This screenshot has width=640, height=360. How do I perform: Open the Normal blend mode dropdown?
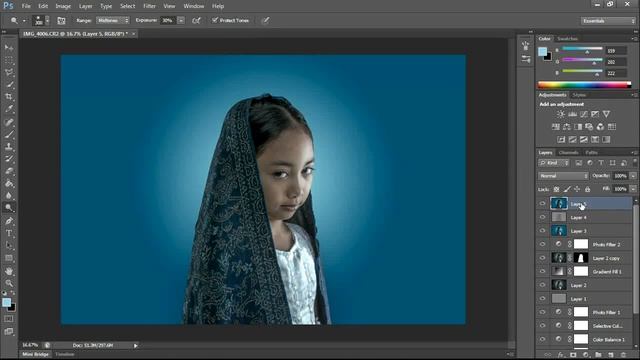click(563, 176)
